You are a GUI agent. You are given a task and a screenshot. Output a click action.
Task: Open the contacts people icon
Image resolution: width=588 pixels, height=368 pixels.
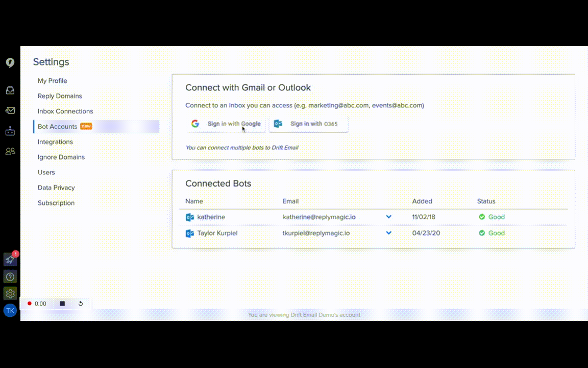(10, 151)
